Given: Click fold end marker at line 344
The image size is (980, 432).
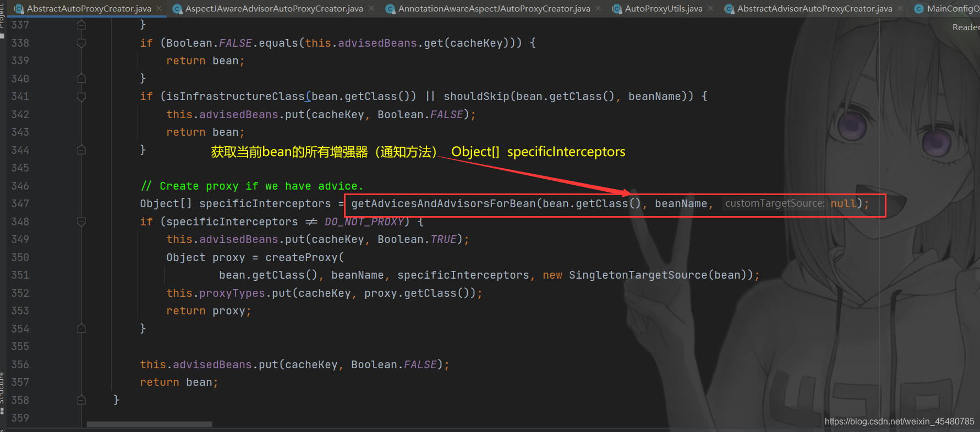Looking at the screenshot, I should [81, 150].
